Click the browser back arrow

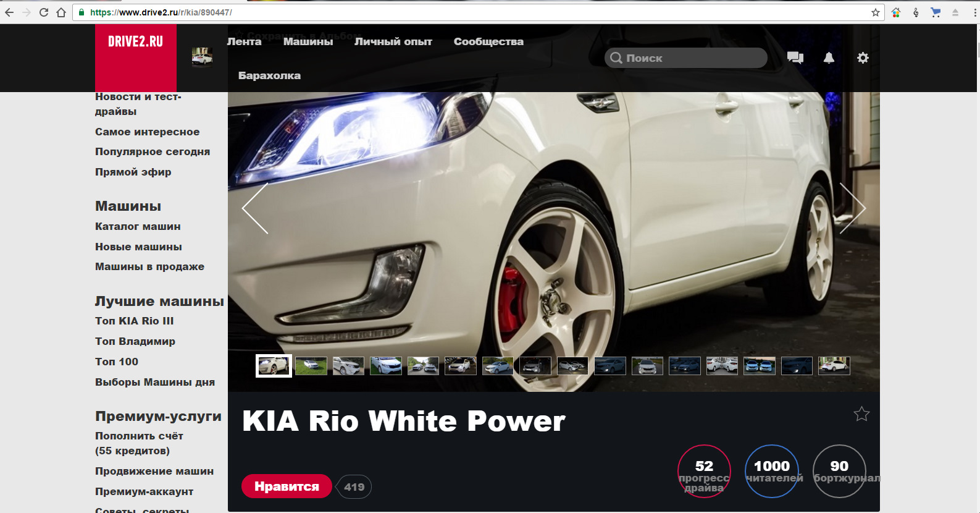click(9, 12)
